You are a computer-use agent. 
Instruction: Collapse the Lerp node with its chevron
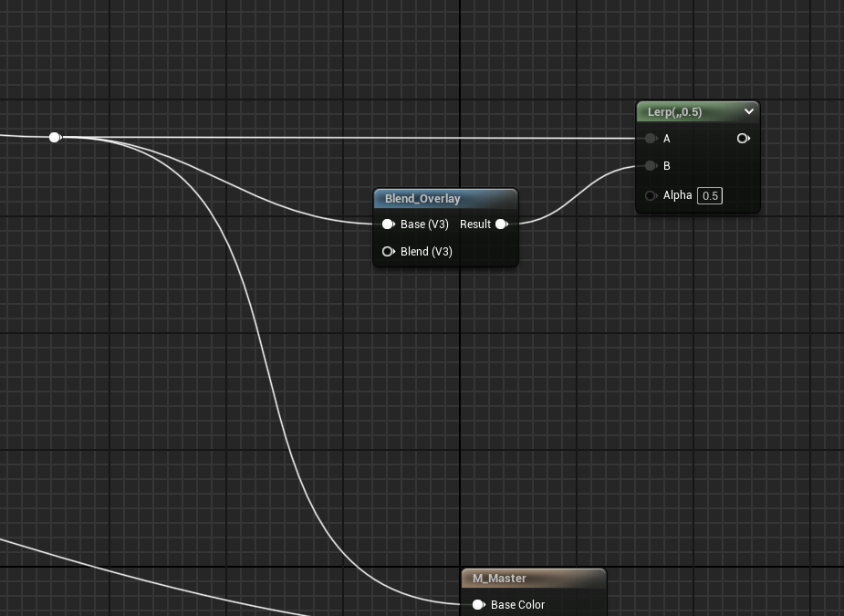(x=749, y=111)
